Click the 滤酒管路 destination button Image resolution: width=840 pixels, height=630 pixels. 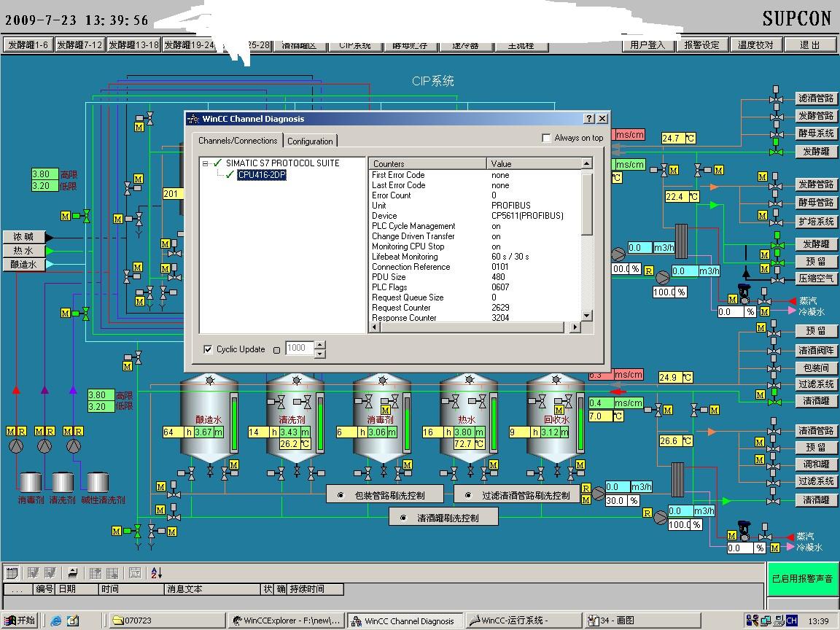pyautogui.click(x=816, y=98)
